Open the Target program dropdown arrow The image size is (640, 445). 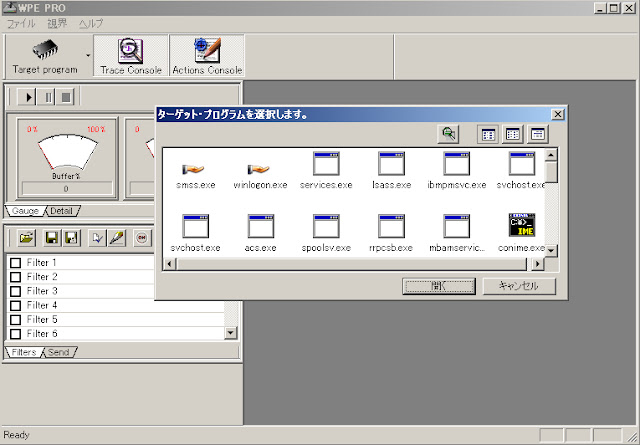[x=88, y=56]
